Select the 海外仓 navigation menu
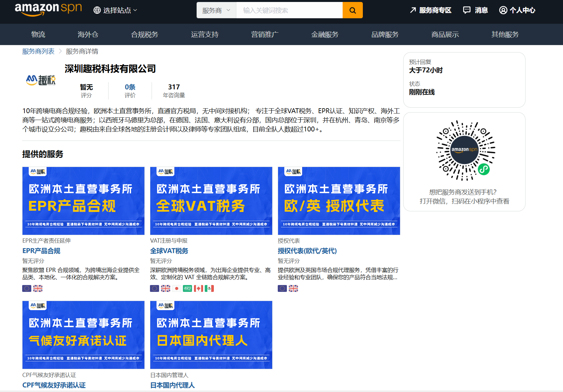 [x=88, y=35]
